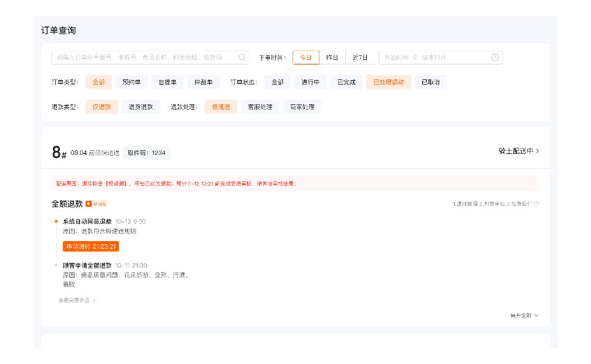Click 顾客申请全额退款 timeline entry
The width and height of the screenshot is (591, 364).
[x=87, y=265]
